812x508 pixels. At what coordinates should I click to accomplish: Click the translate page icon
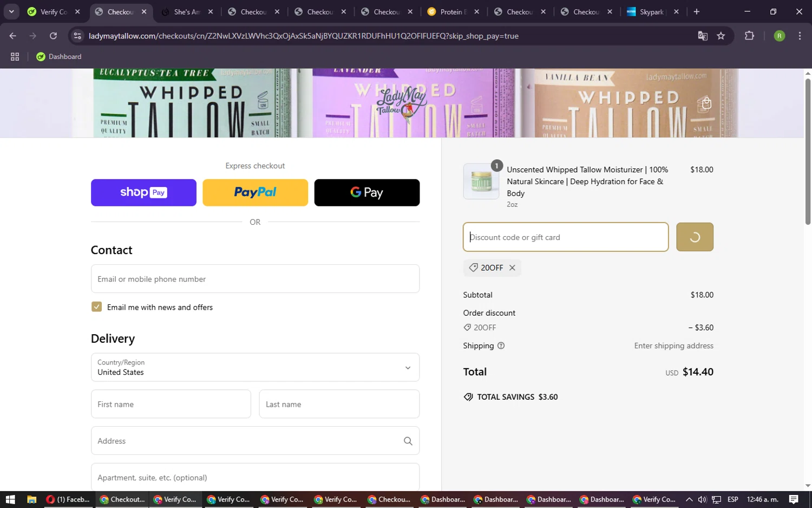703,36
